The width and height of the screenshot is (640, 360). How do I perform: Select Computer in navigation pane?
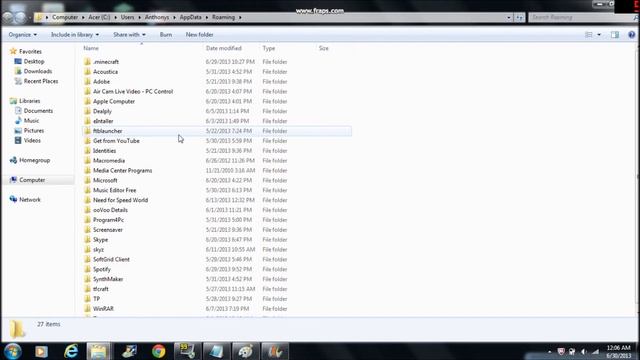coord(32,180)
